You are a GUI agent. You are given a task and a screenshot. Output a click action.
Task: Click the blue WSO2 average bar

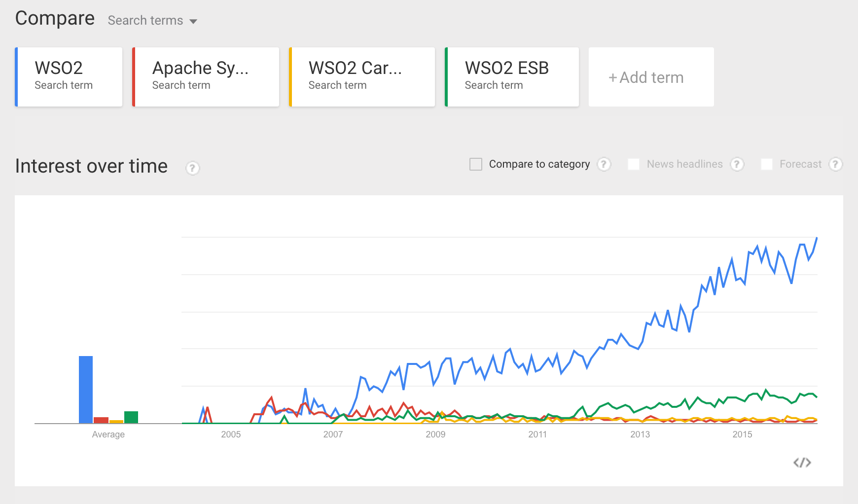tap(86, 389)
